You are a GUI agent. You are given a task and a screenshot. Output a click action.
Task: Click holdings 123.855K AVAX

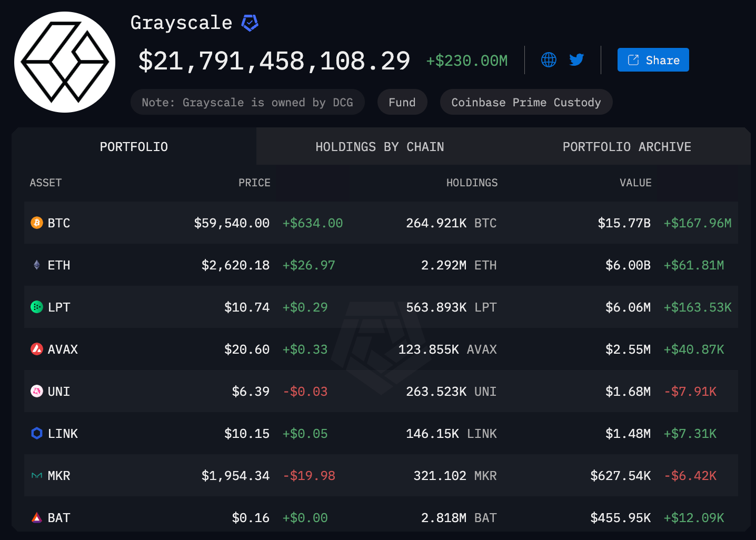pos(447,349)
